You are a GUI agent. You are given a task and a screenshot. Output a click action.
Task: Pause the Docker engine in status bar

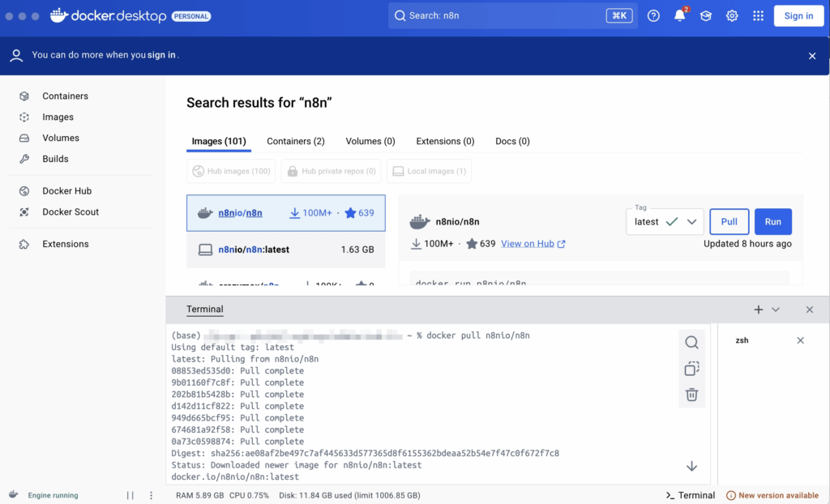coord(130,496)
